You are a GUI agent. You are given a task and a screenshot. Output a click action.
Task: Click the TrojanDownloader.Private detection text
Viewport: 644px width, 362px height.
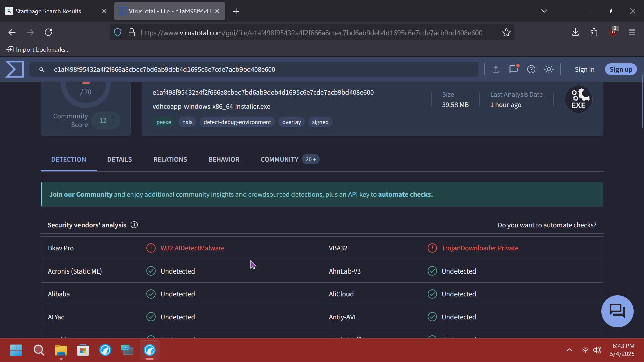[x=480, y=248]
